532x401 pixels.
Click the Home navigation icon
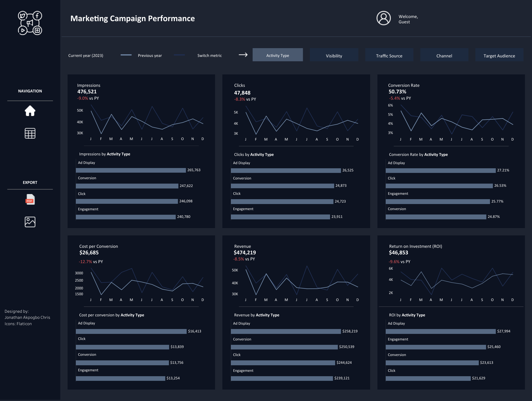tap(30, 111)
